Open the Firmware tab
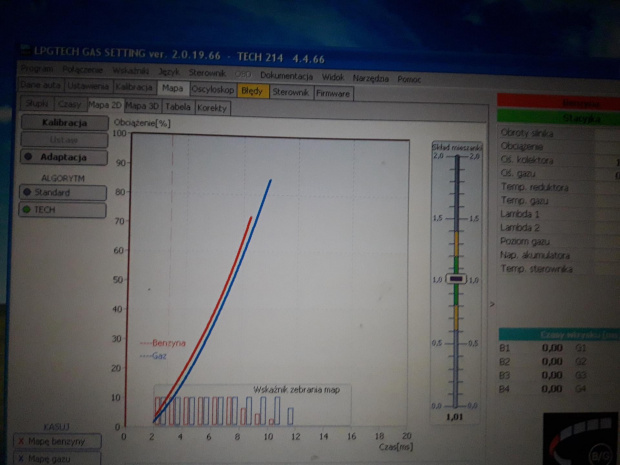The image size is (620, 465). click(333, 94)
